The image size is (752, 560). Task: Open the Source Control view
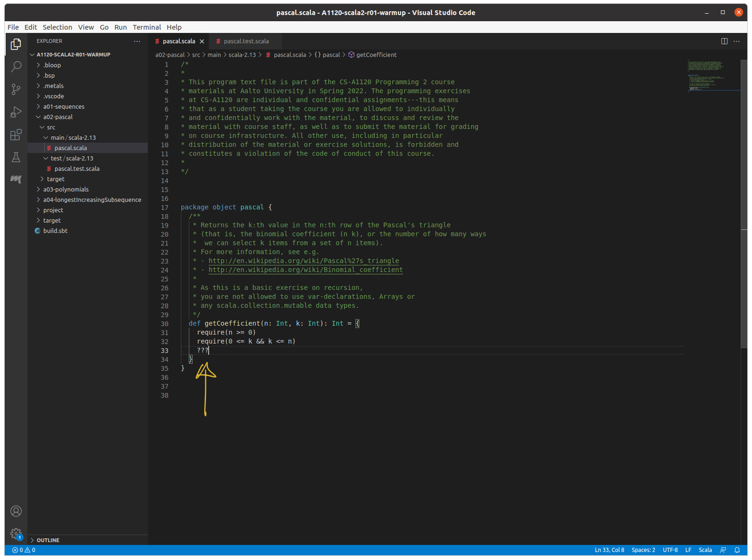pyautogui.click(x=16, y=89)
